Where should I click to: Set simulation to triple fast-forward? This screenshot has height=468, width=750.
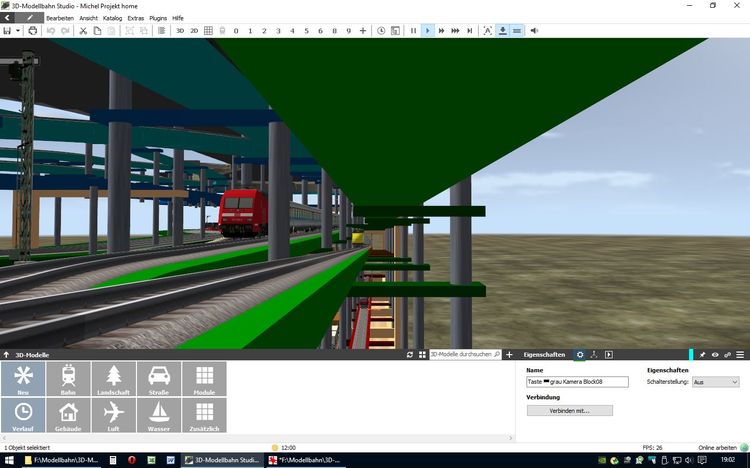[455, 31]
